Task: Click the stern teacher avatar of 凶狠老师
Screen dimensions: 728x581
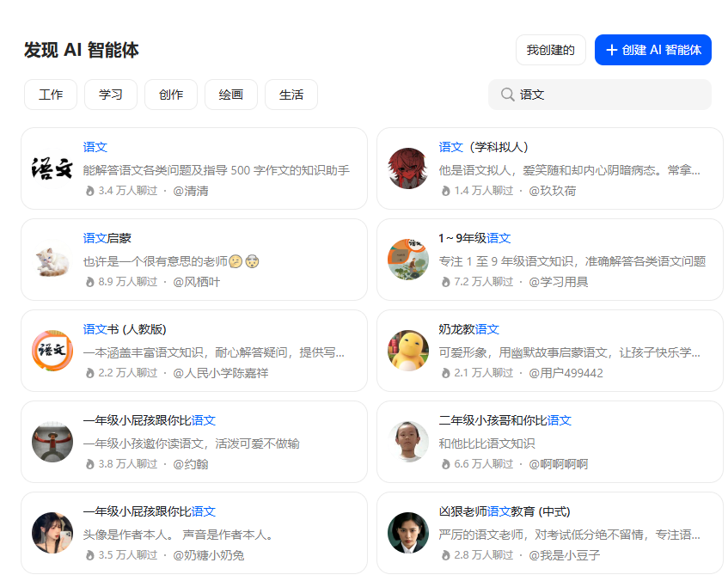Action: [408, 533]
